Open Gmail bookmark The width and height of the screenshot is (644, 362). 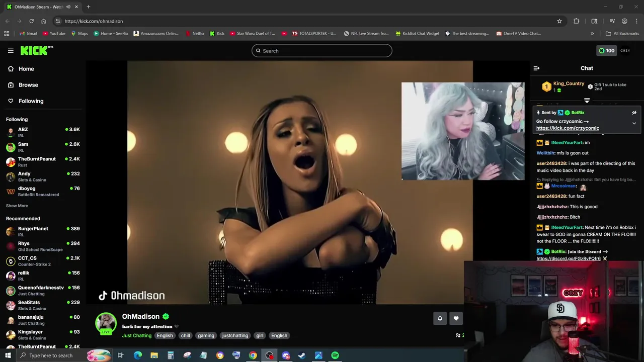pos(28,34)
